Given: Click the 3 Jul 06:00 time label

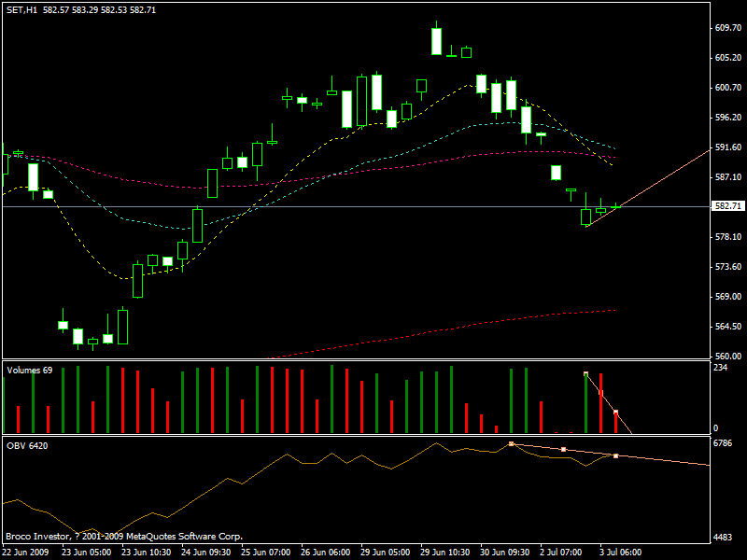Looking at the screenshot, I should point(621,553).
